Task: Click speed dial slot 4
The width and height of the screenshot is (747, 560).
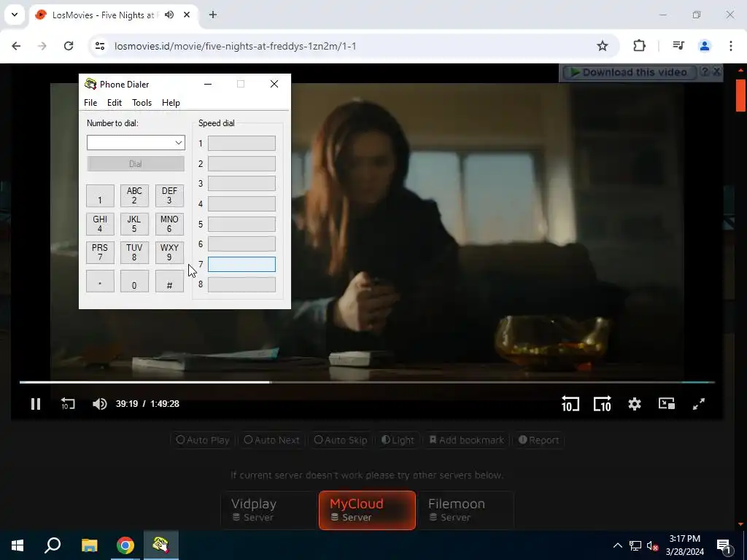Action: [x=241, y=204]
